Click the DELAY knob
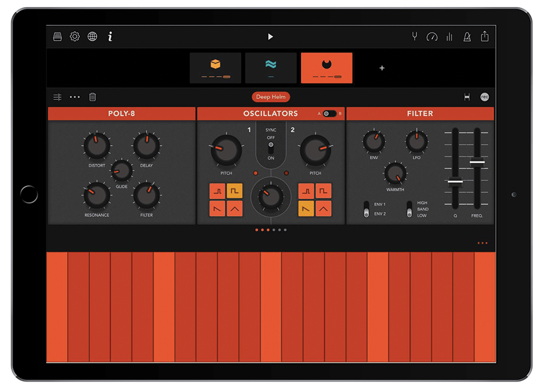 pos(147,146)
